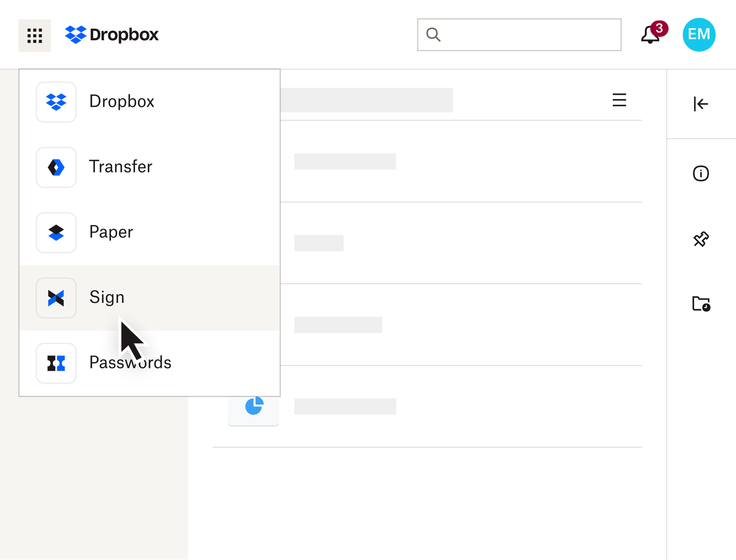
Task: Open account menu via EM avatar
Action: 699,34
